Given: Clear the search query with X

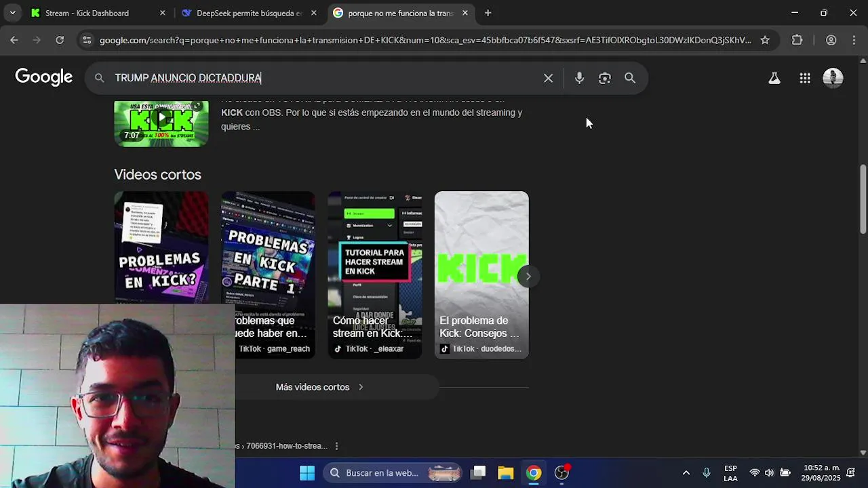Looking at the screenshot, I should point(548,78).
